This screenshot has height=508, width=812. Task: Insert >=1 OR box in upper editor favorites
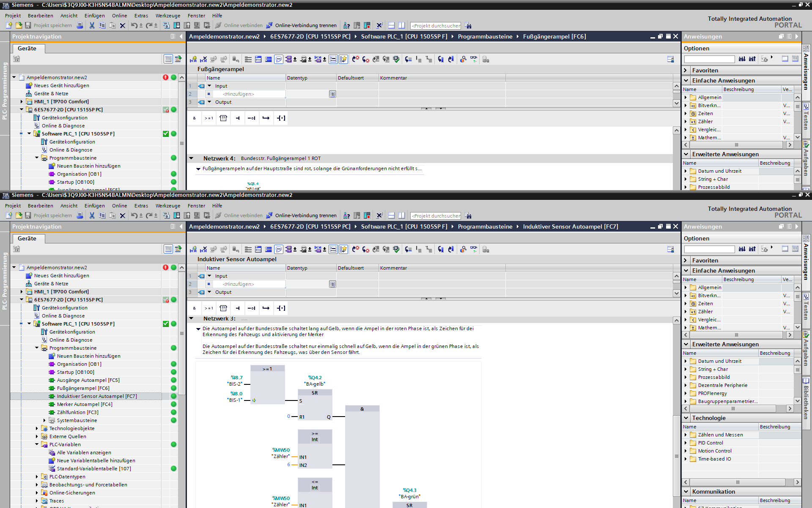pyautogui.click(x=209, y=118)
